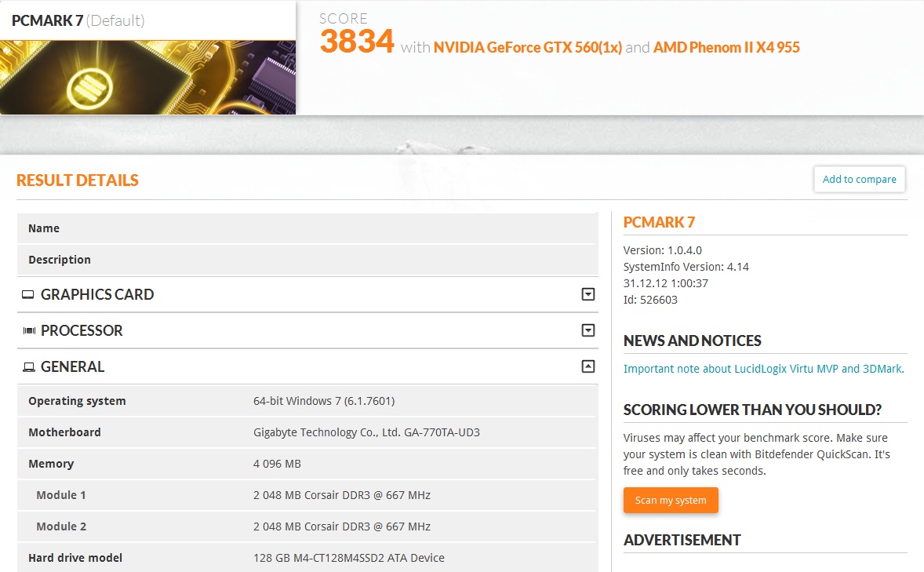Screen dimensions: 924x572
Task: Select operating system value 64-bit Windows 7
Action: click(x=324, y=401)
